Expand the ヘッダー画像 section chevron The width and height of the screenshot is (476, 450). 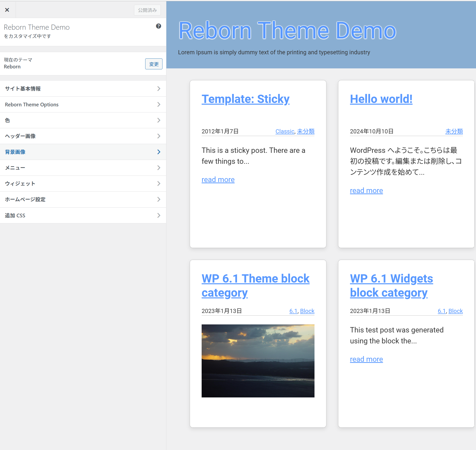pos(159,136)
